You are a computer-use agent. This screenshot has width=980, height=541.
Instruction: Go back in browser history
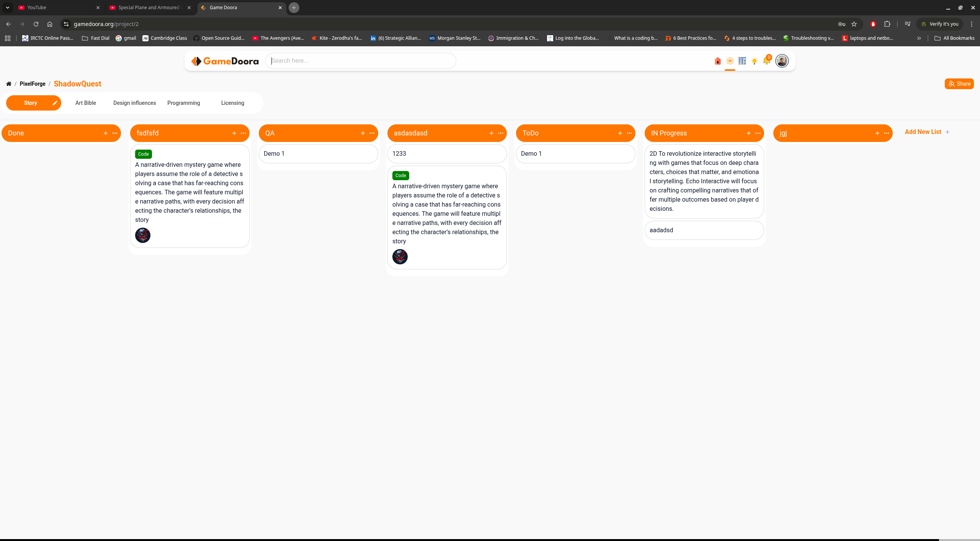click(8, 24)
